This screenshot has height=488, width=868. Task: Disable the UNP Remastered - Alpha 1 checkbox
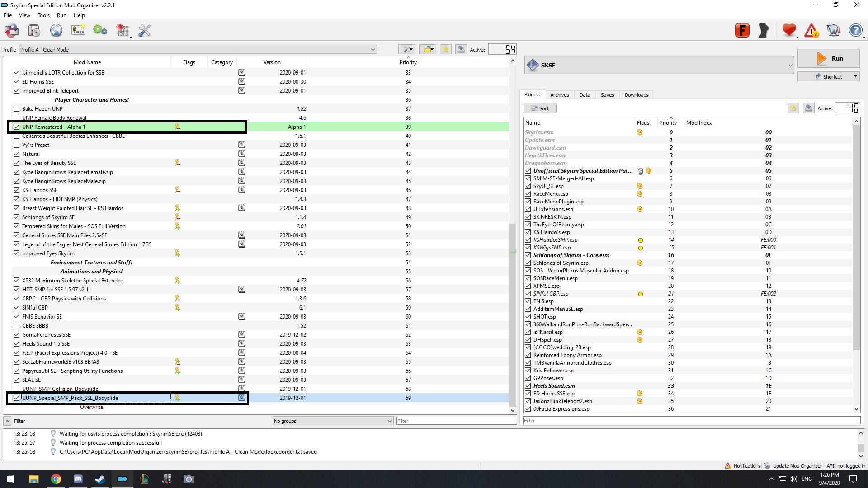[x=17, y=127]
